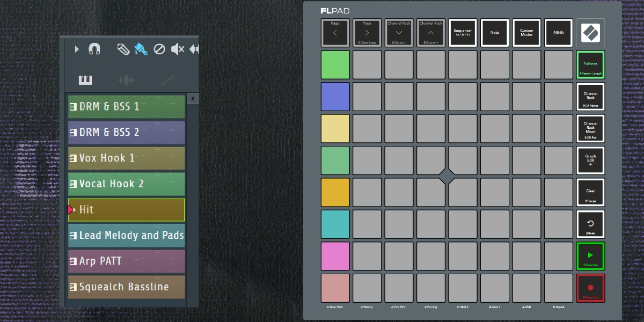Click the pattern icon beside Arp PATT
This screenshot has width=644, height=322.
[x=73, y=261]
